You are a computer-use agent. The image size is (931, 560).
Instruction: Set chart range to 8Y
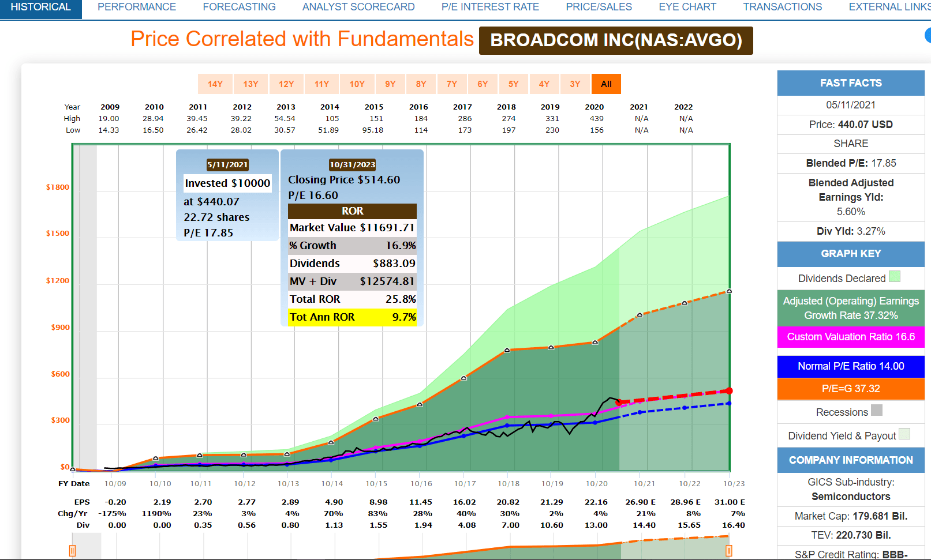click(x=421, y=84)
